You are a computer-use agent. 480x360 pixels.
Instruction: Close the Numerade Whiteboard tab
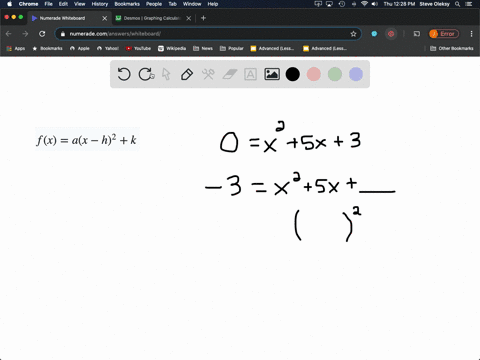tap(104, 18)
